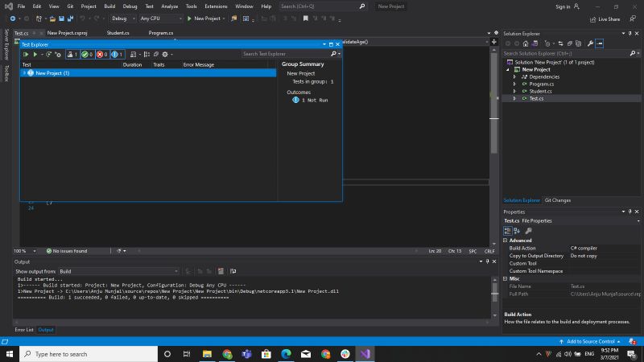Collapse all tests in Test Explorer

pyautogui.click(x=156, y=54)
